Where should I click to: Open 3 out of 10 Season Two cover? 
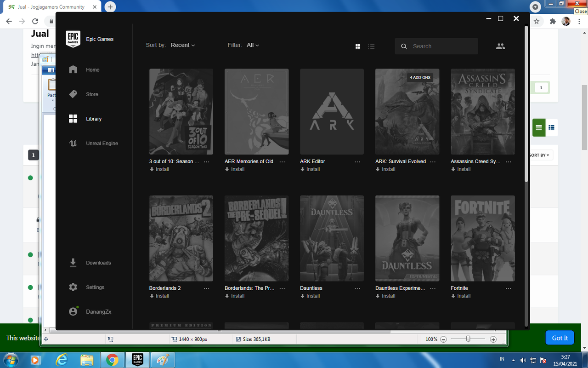pos(181,112)
